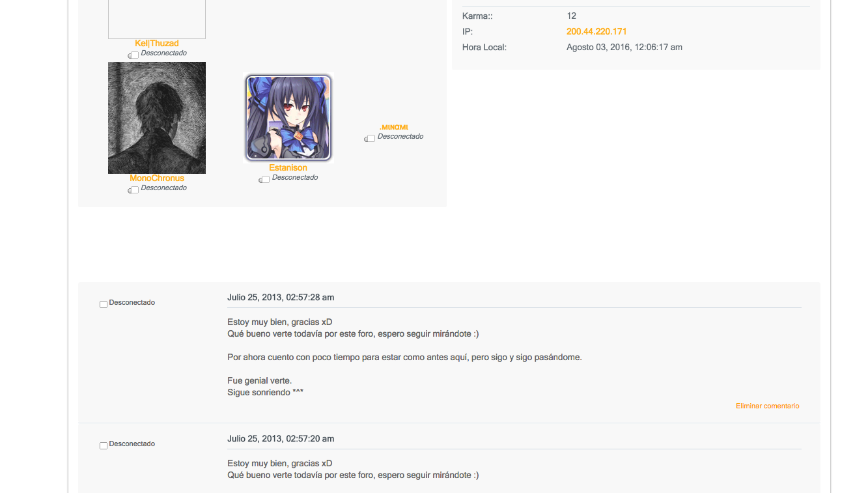
Task: Click the IP address 200.44.220.171
Action: [596, 31]
